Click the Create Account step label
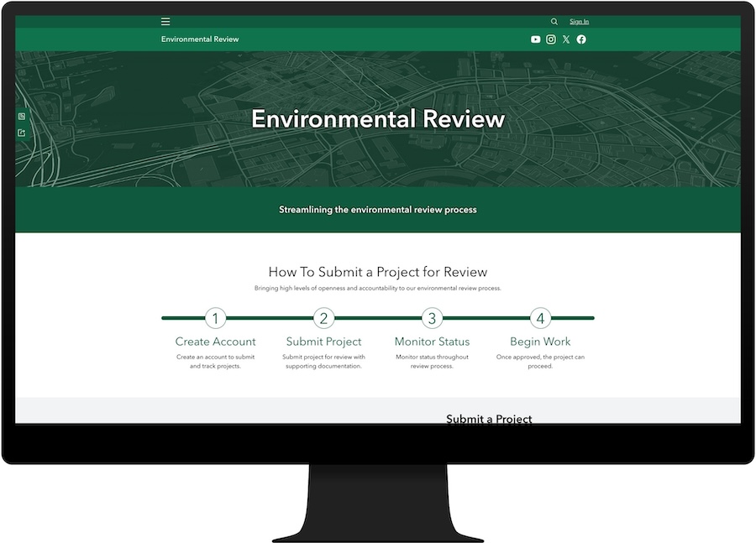 [x=215, y=342]
